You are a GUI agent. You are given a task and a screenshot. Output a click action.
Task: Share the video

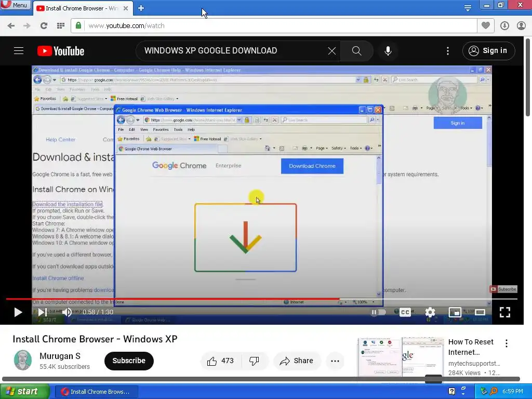pyautogui.click(x=296, y=361)
